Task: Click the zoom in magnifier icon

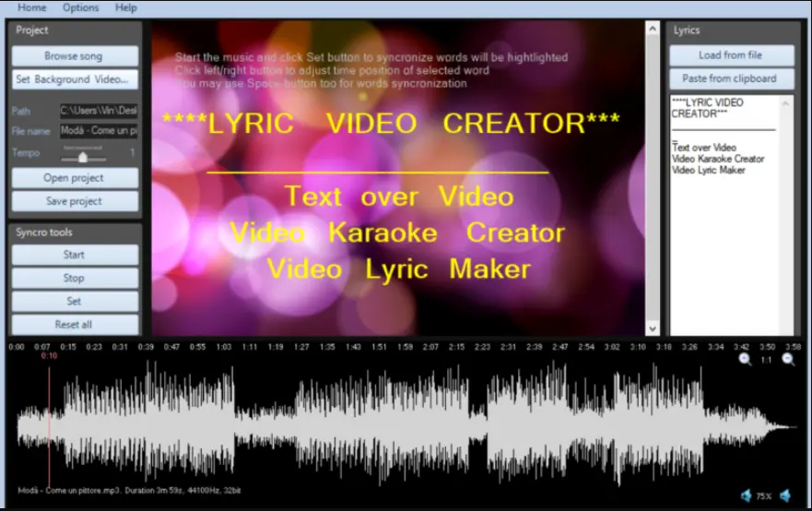Action: point(745,359)
